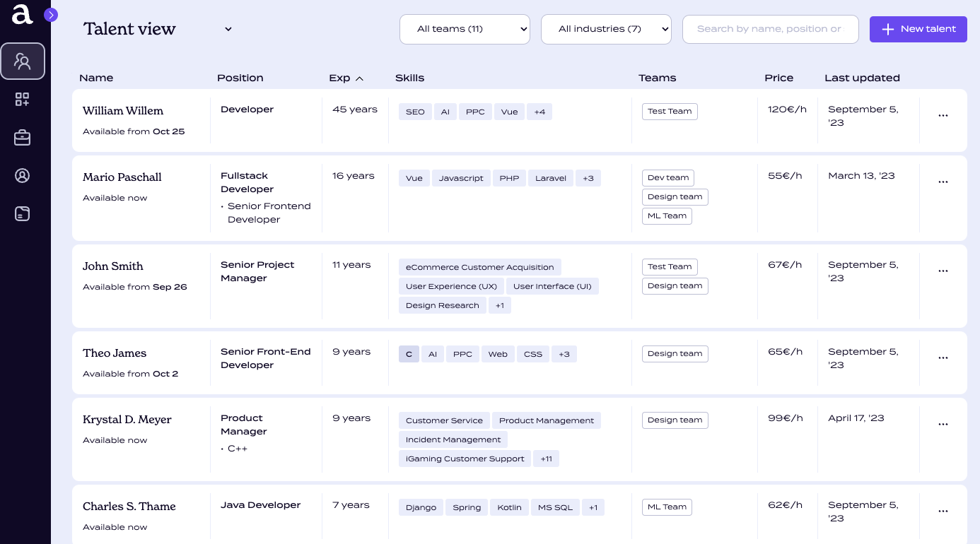The image size is (980, 544).
Task: Click the Test Team tag for John Smith
Action: 670,266
